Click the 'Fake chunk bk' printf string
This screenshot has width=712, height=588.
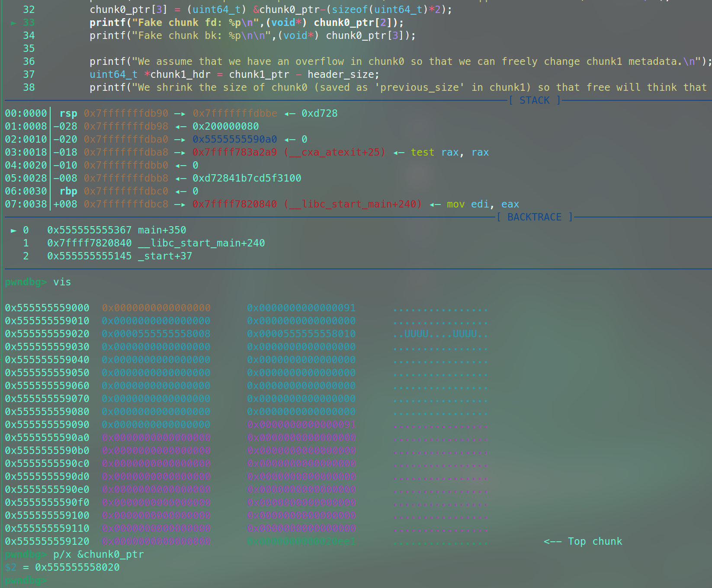pos(202,35)
